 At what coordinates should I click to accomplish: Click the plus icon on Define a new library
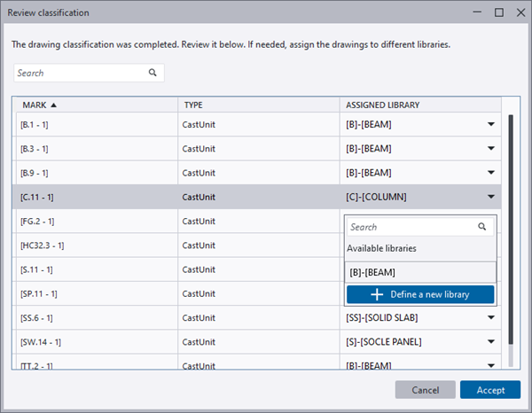(x=377, y=294)
